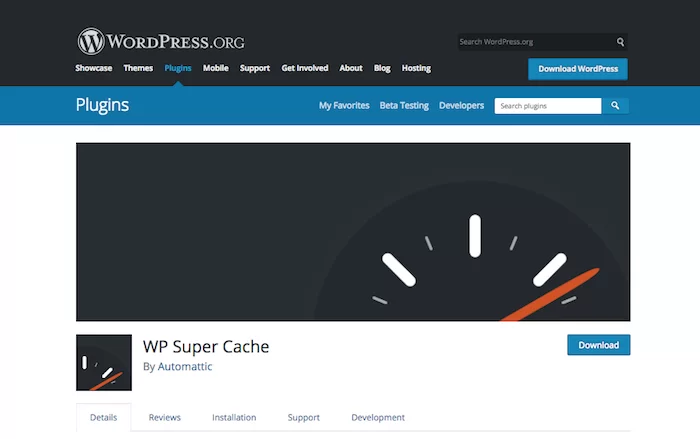This screenshot has width=700, height=439.
Task: Click the WordPress.org logo
Action: pyautogui.click(x=160, y=42)
